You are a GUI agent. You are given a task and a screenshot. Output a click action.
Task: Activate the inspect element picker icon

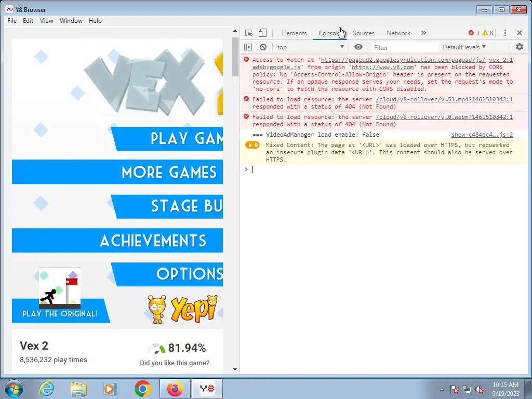pyautogui.click(x=248, y=33)
